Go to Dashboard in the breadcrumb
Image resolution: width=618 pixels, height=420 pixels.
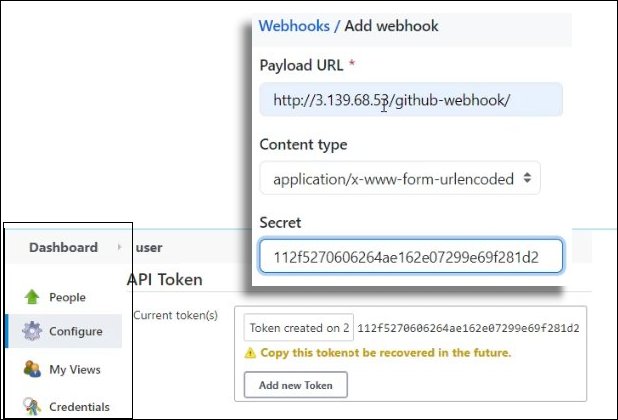63,247
